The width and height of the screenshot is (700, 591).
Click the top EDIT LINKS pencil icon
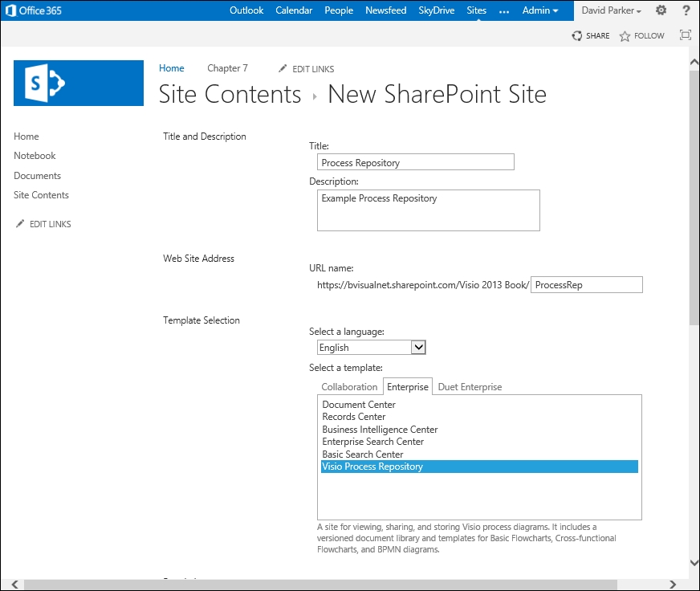pos(283,69)
